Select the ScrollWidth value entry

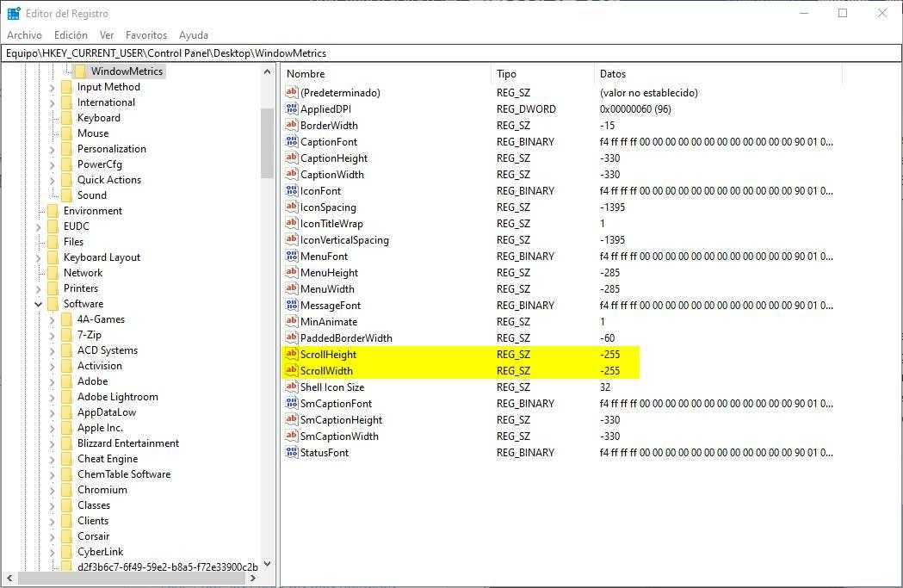point(326,371)
